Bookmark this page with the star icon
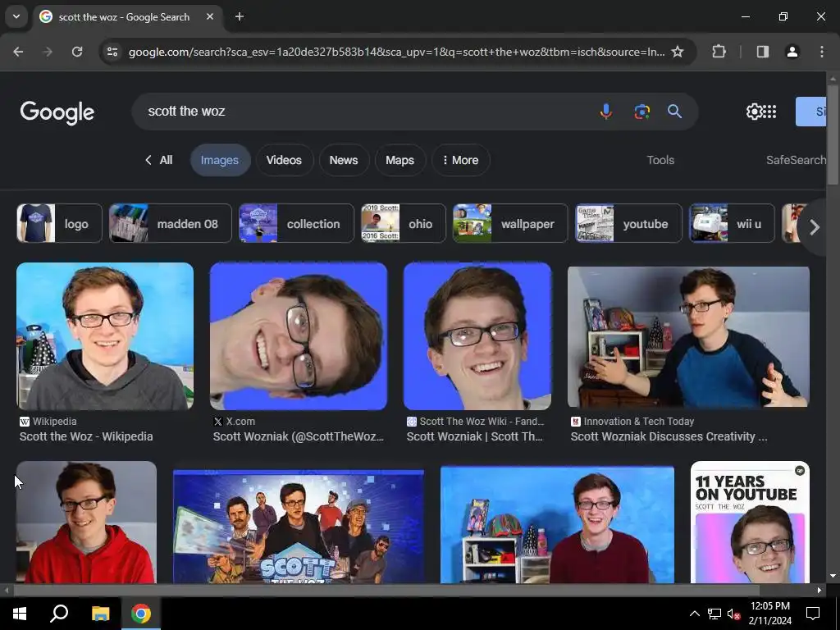The height and width of the screenshot is (630, 840). click(x=678, y=52)
